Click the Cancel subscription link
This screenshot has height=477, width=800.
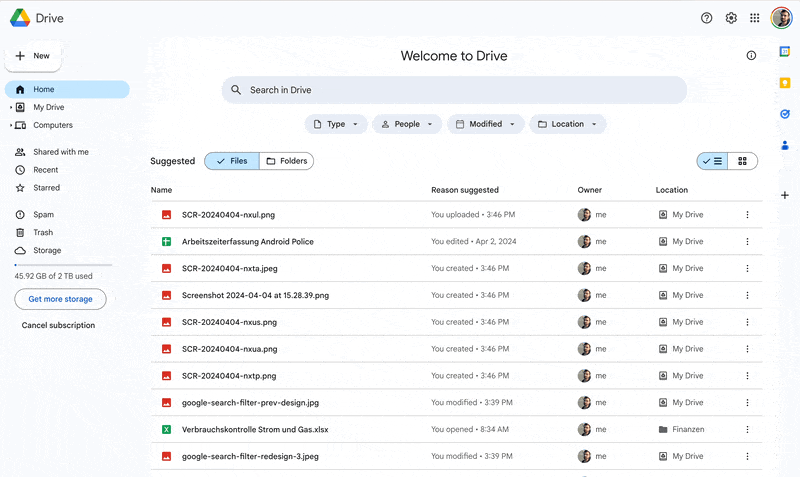click(x=58, y=325)
